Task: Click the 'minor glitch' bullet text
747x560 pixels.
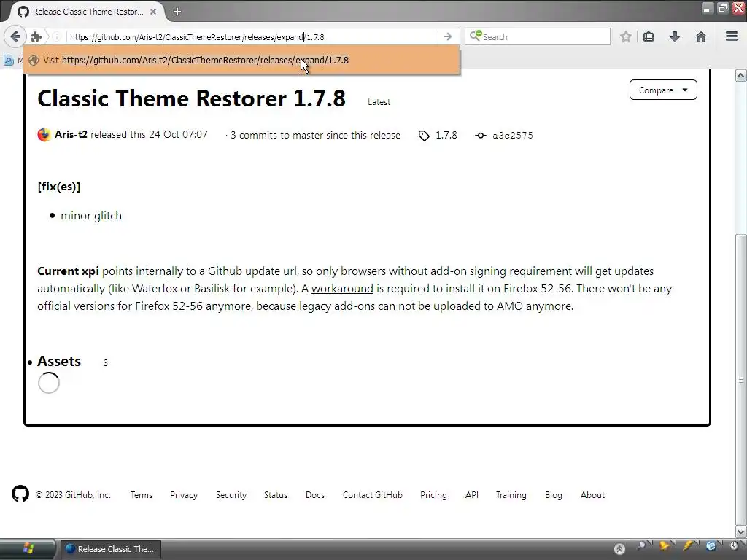Action: (91, 216)
